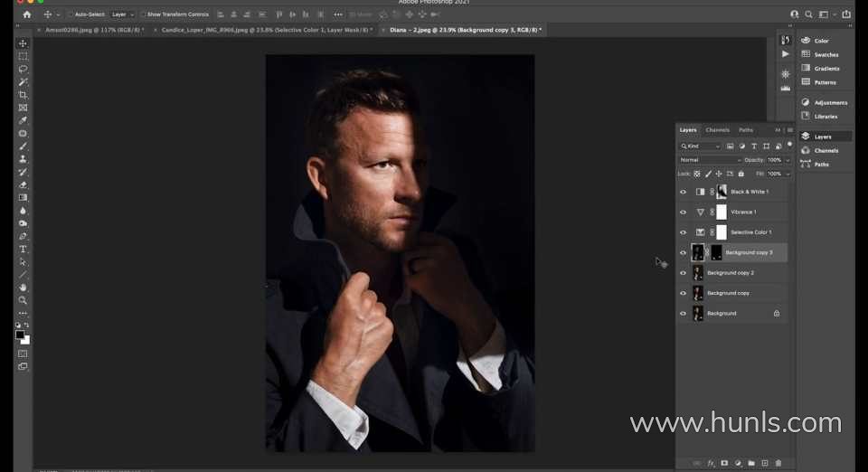Toggle visibility of locked Background layer
The height and width of the screenshot is (472, 868).
(684, 314)
